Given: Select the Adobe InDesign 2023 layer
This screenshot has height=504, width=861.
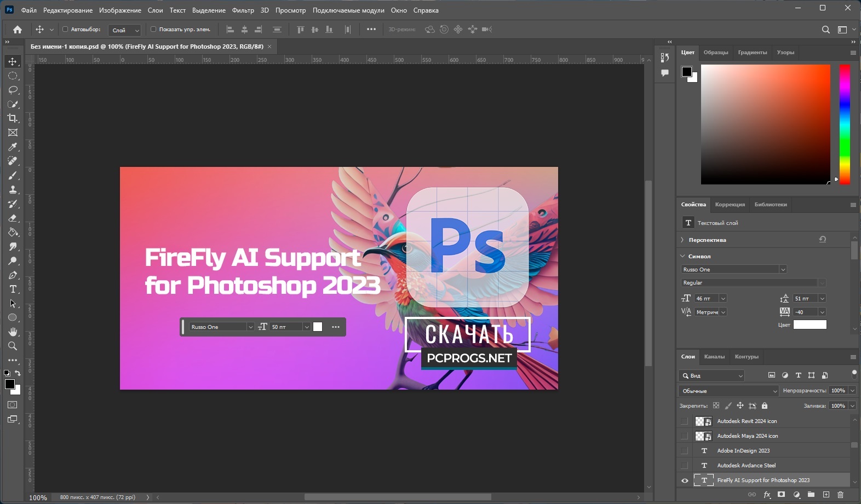Looking at the screenshot, I should coord(743,451).
